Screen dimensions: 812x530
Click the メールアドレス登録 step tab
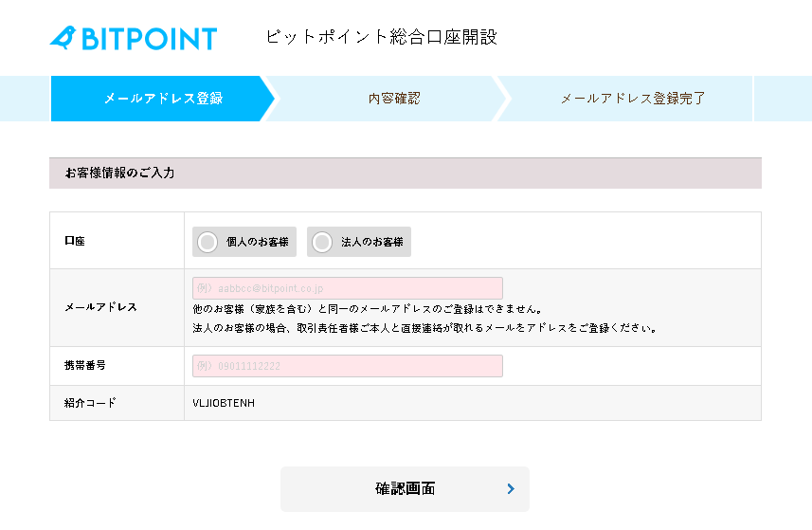(x=162, y=99)
